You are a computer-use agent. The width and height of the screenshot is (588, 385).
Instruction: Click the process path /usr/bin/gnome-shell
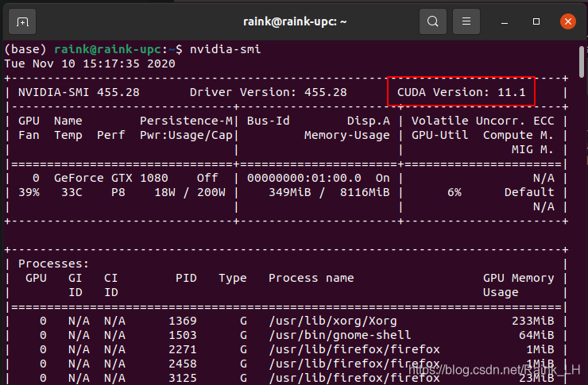pyautogui.click(x=340, y=335)
